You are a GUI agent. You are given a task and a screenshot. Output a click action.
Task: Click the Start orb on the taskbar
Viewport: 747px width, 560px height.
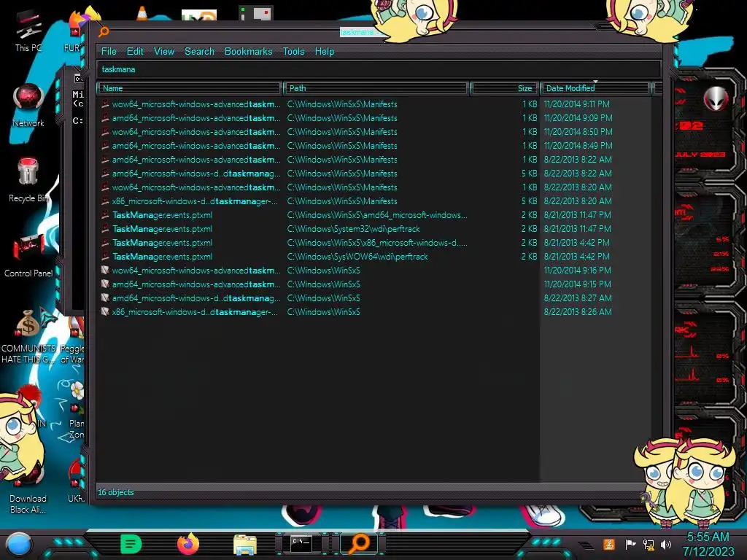pos(18,544)
